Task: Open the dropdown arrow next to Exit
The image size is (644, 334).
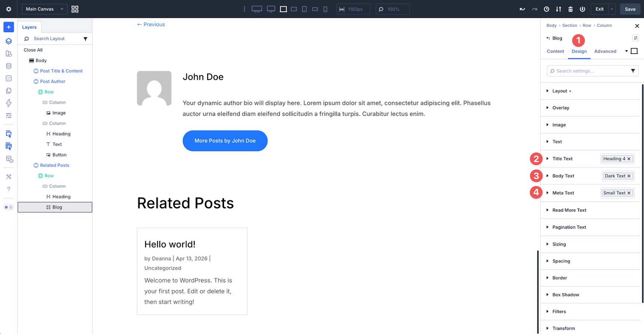Action: tap(612, 9)
